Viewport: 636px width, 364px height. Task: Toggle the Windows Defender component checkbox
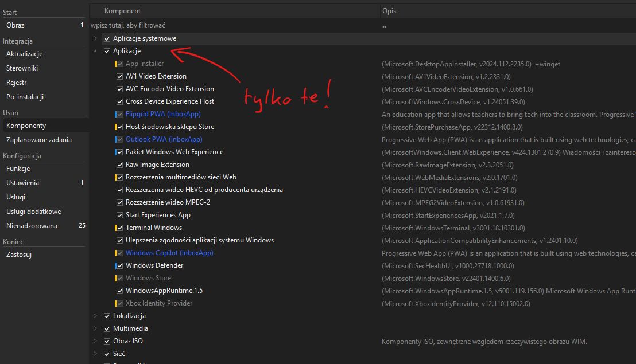119,265
